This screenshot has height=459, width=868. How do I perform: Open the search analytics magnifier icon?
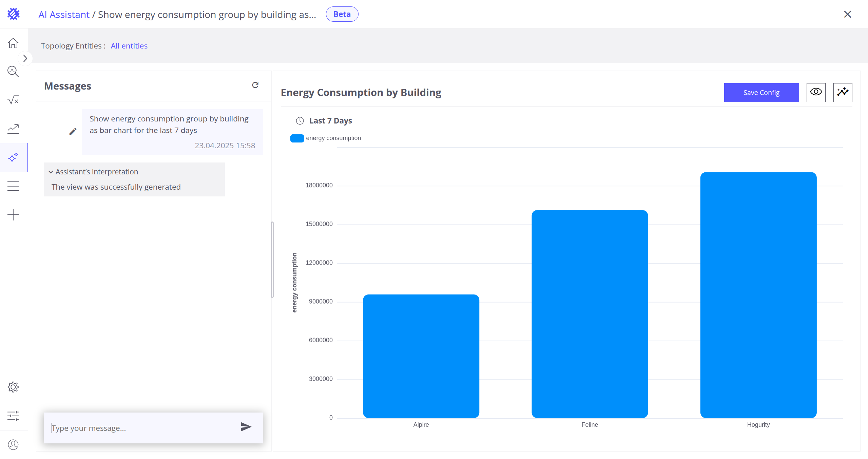tap(13, 72)
